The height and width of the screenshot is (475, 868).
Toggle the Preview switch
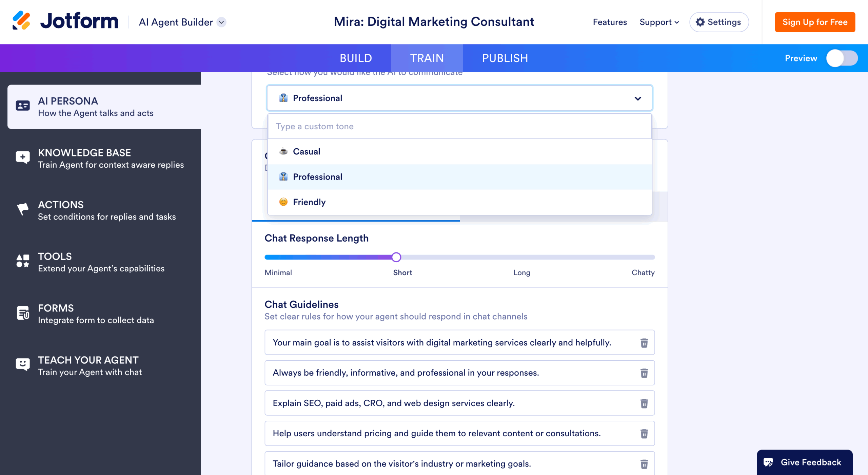click(842, 58)
